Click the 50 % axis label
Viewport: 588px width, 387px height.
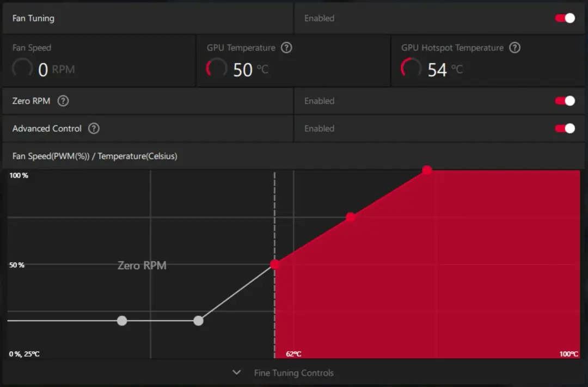pos(17,265)
